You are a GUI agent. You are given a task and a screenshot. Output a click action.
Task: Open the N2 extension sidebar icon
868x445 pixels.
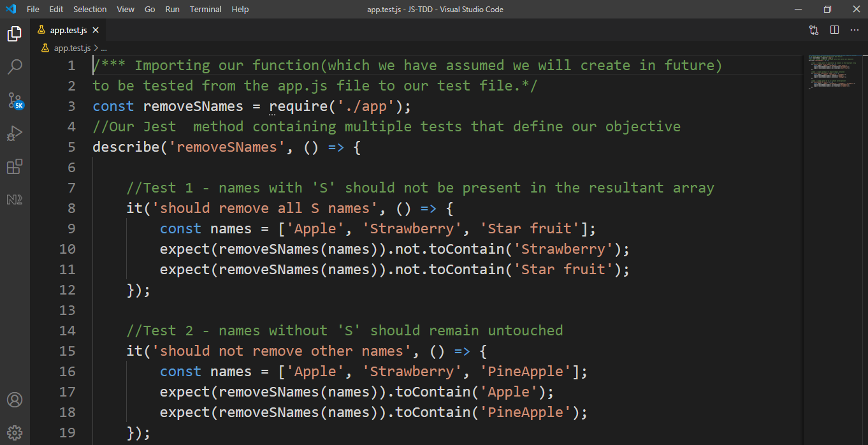click(15, 200)
